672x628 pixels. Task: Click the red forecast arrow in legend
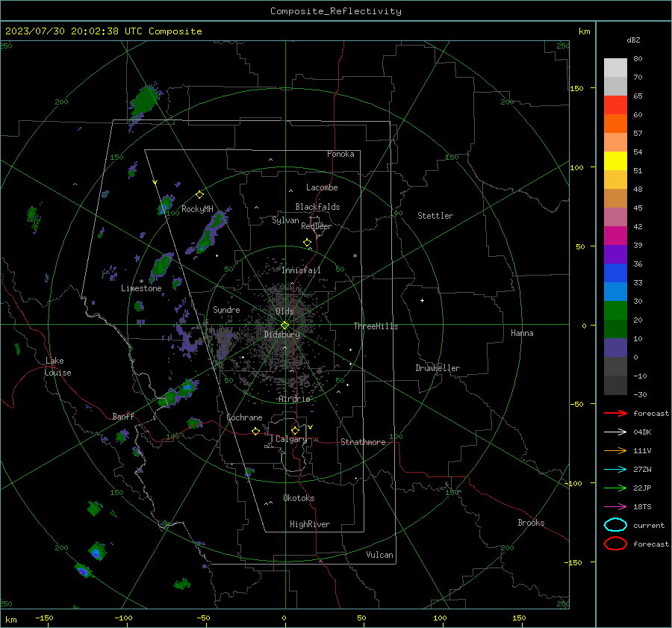[x=615, y=413]
